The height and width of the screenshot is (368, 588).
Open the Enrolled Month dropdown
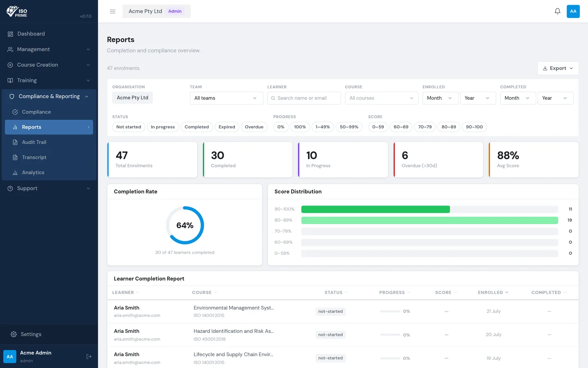click(441, 98)
